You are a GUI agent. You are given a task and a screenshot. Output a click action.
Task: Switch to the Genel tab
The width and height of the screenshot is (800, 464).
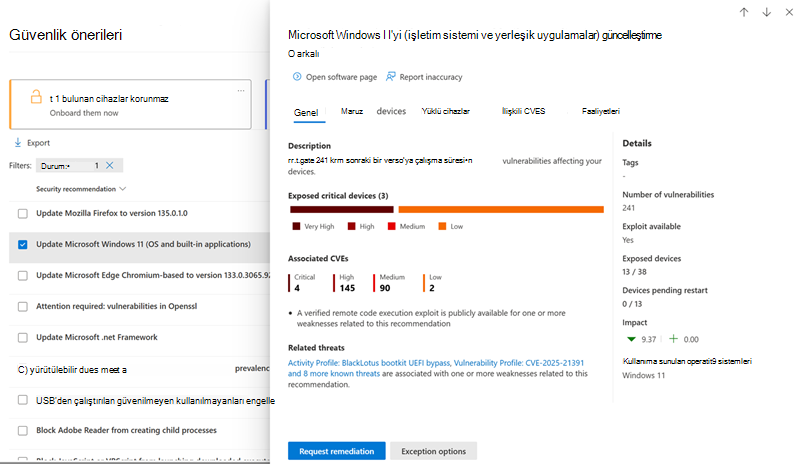pyautogui.click(x=306, y=113)
